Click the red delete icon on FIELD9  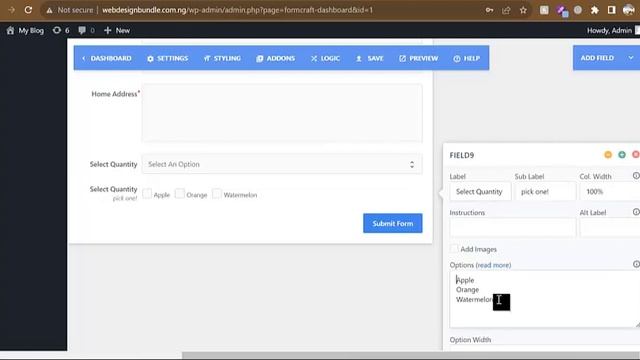point(636,154)
